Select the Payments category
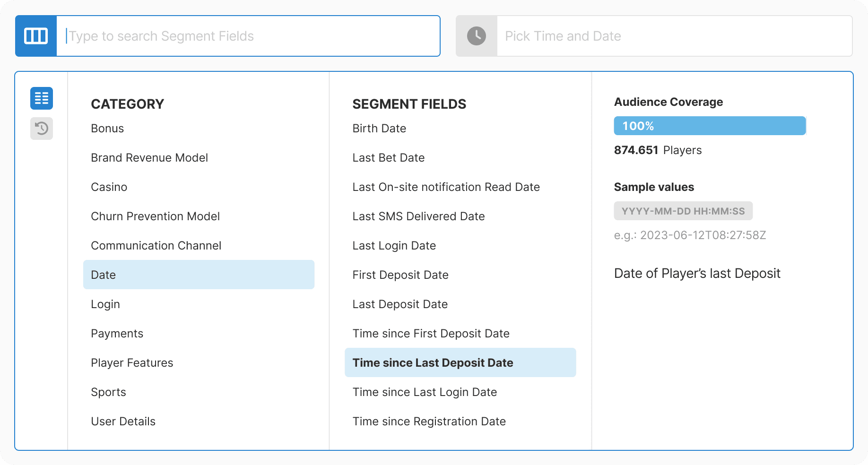This screenshot has height=465, width=868. 117,333
